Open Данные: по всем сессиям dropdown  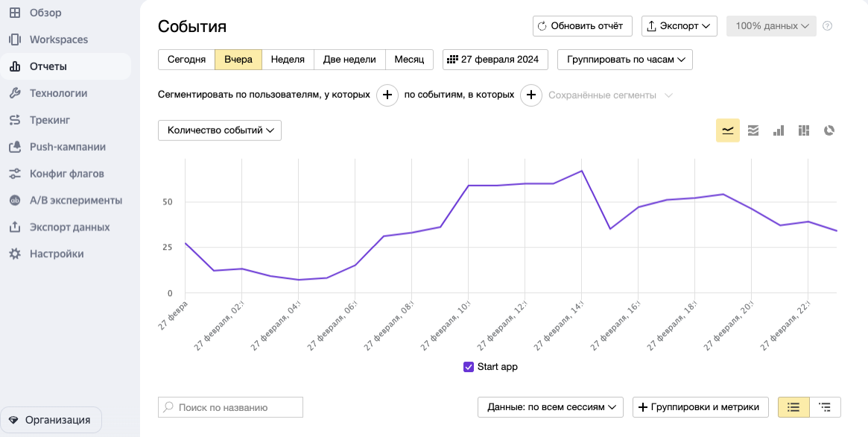point(551,407)
